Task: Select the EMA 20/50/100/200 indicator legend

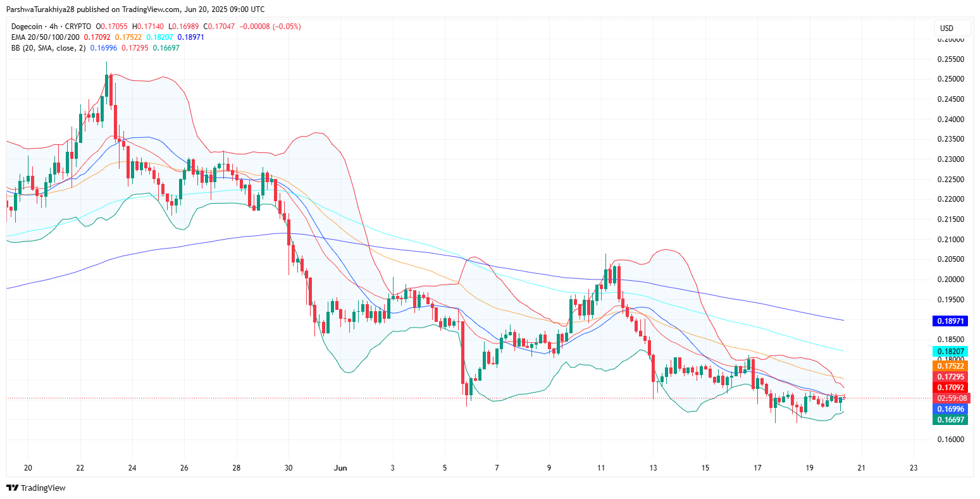Action: tap(46, 37)
